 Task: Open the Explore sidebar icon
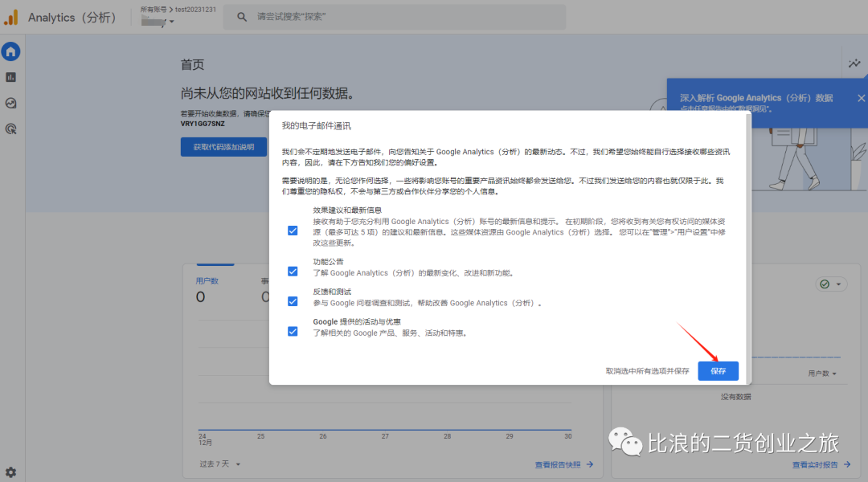pos(10,103)
